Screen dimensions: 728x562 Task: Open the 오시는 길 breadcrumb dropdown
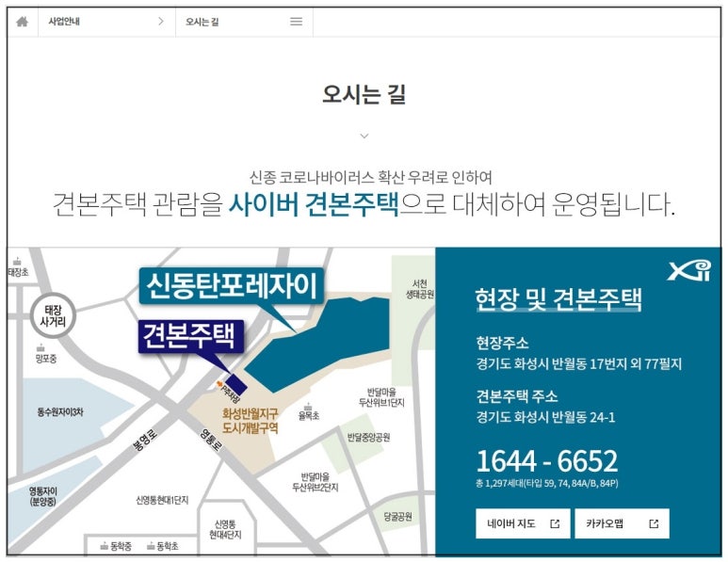244,22
